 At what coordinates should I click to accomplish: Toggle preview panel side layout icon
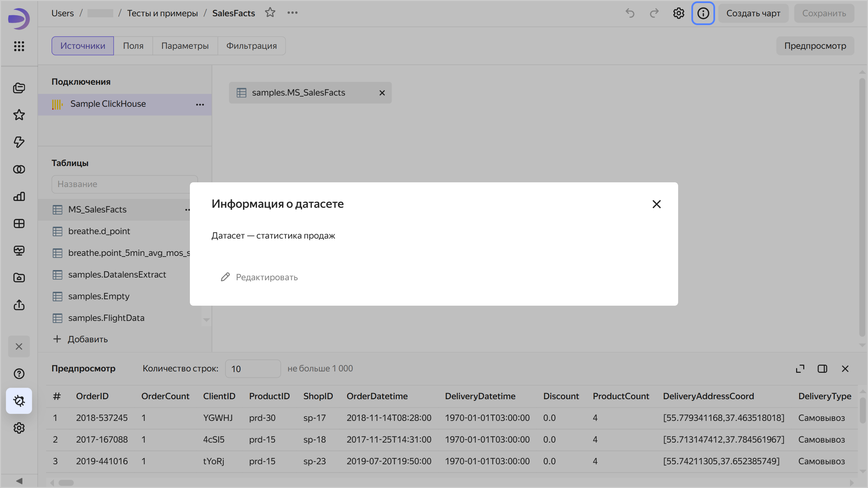(x=822, y=369)
